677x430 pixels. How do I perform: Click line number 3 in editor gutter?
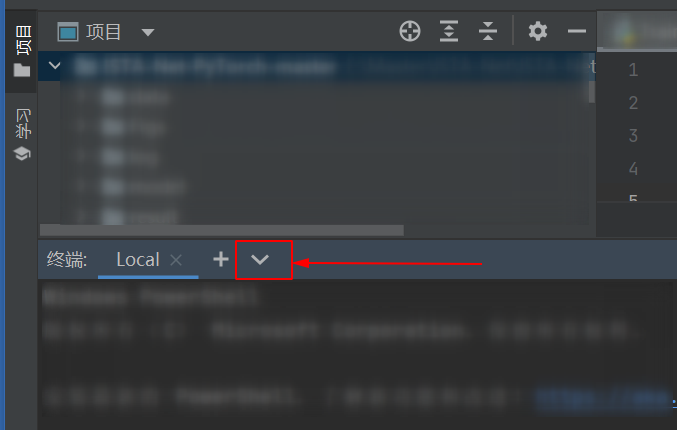(633, 136)
